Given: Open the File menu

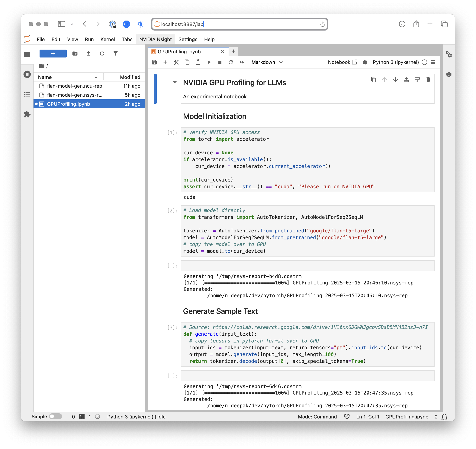Looking at the screenshot, I should [x=41, y=39].
